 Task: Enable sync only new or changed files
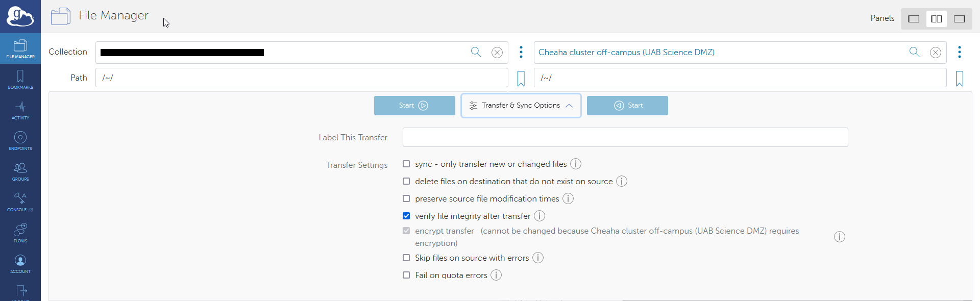pos(406,164)
